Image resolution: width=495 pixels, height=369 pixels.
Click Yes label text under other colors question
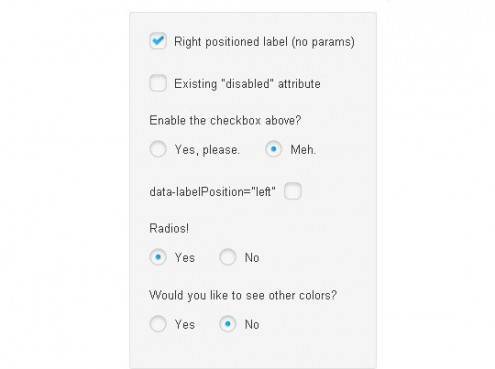(185, 324)
